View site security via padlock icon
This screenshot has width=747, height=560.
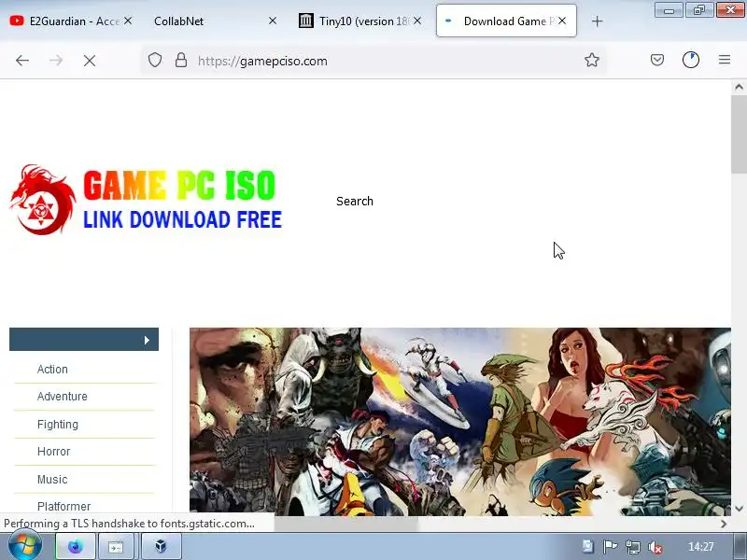[181, 61]
